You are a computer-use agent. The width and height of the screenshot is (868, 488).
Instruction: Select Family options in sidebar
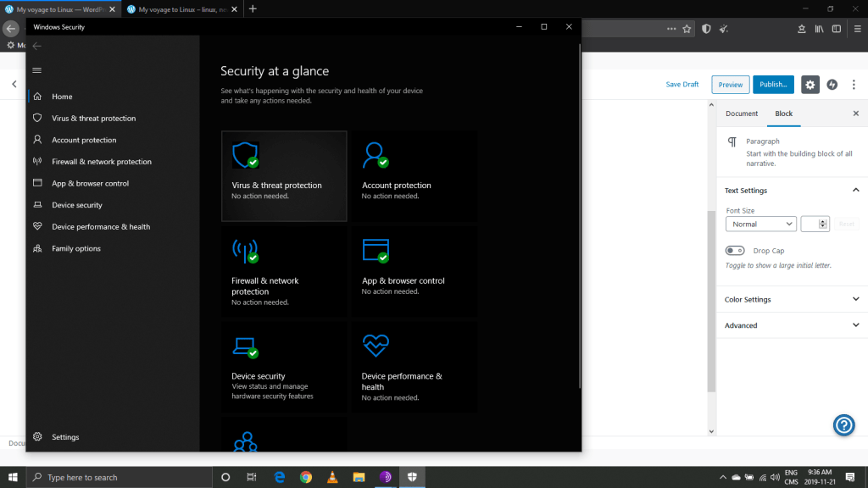[75, 249]
